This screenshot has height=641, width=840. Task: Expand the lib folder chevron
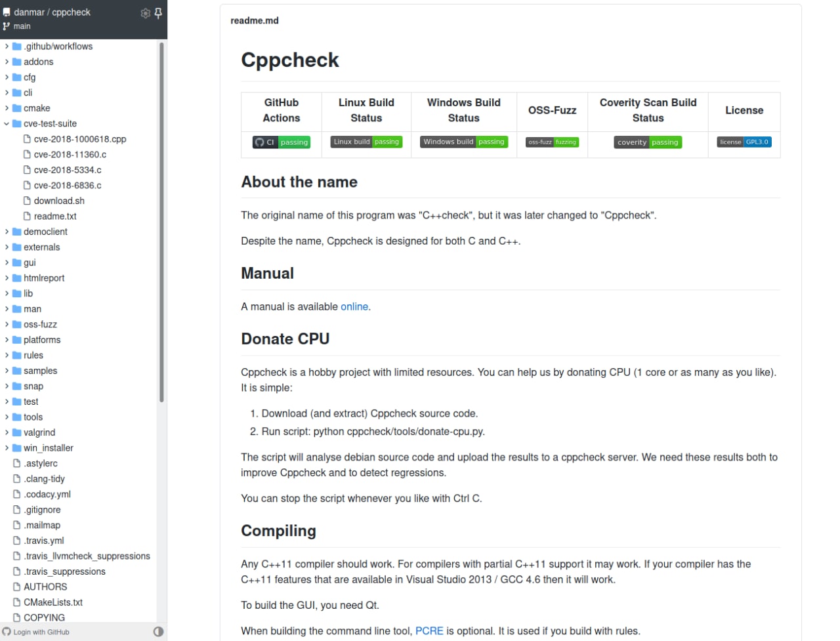(7, 293)
